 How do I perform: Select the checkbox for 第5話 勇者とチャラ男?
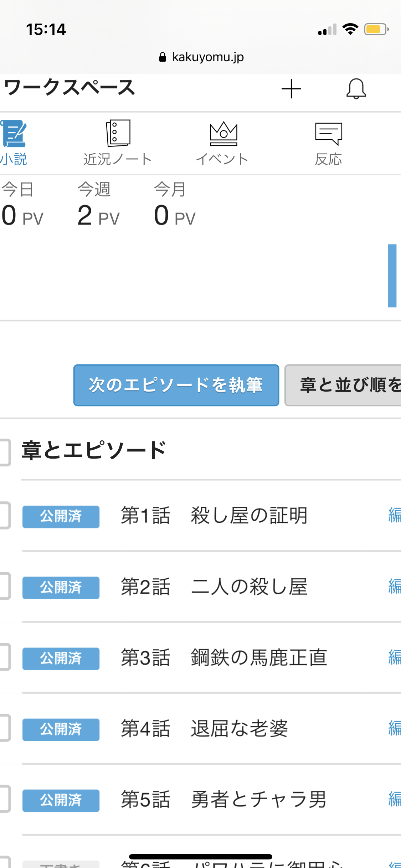tap(4, 799)
